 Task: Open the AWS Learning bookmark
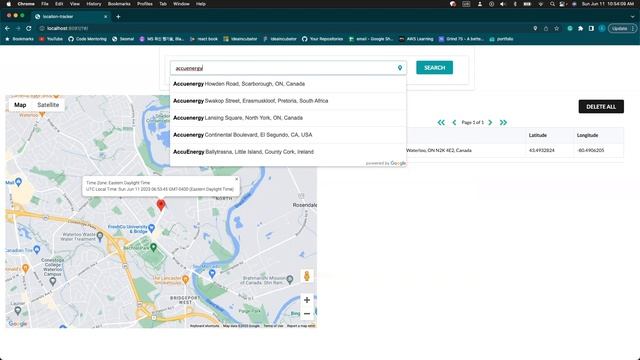click(416, 39)
